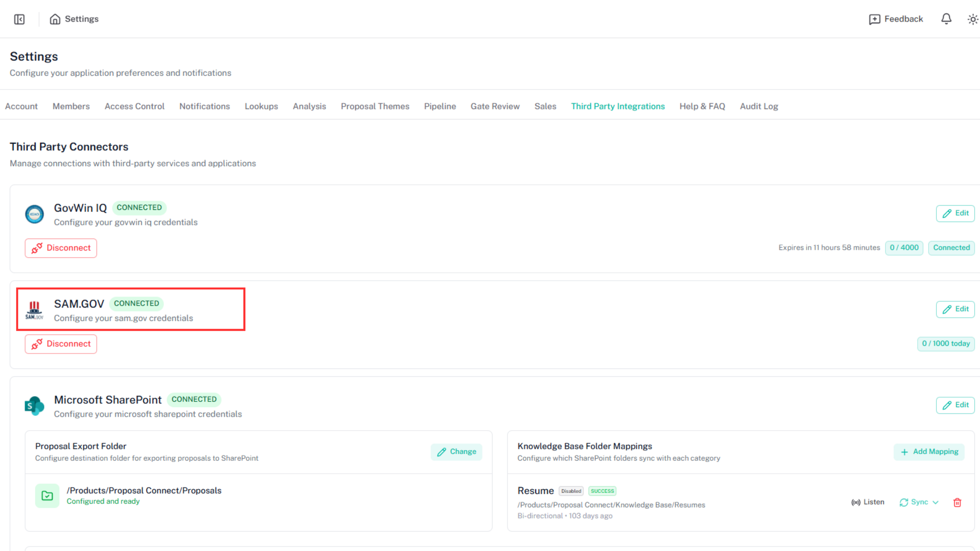Add a Knowledge Base folder mapping
Viewport: 980px width, 551px height.
pyautogui.click(x=929, y=452)
